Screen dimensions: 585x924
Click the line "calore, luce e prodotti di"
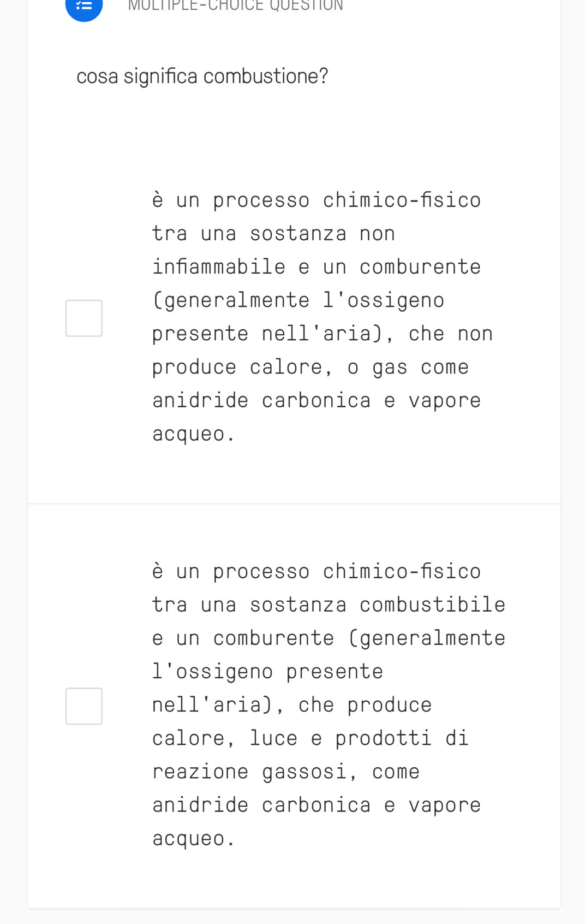[x=311, y=738]
